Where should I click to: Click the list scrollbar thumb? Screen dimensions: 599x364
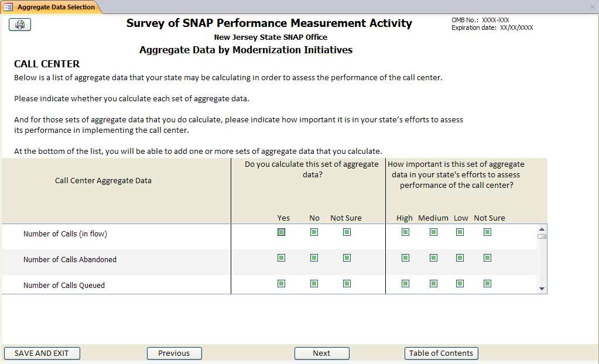(542, 236)
